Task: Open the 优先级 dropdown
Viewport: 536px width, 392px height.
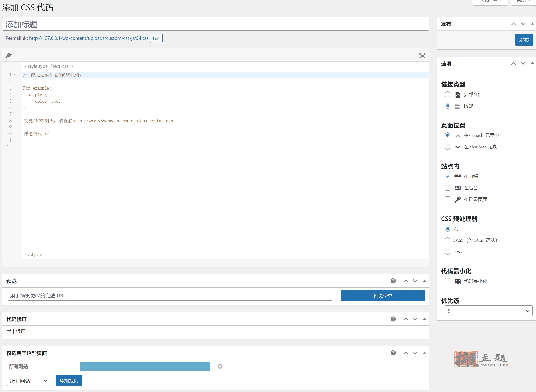Action: click(489, 311)
